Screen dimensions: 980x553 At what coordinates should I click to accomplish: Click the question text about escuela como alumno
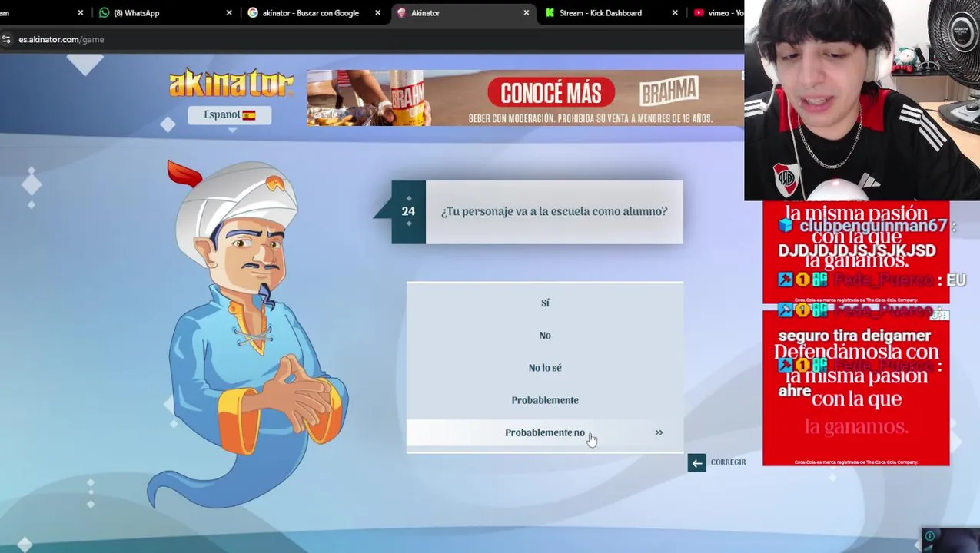click(554, 211)
